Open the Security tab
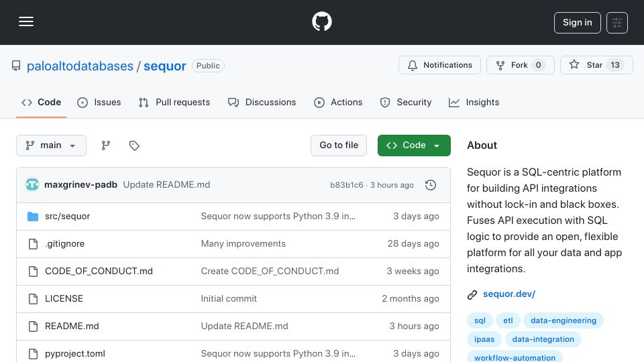Image resolution: width=644 pixels, height=362 pixels. click(406, 102)
